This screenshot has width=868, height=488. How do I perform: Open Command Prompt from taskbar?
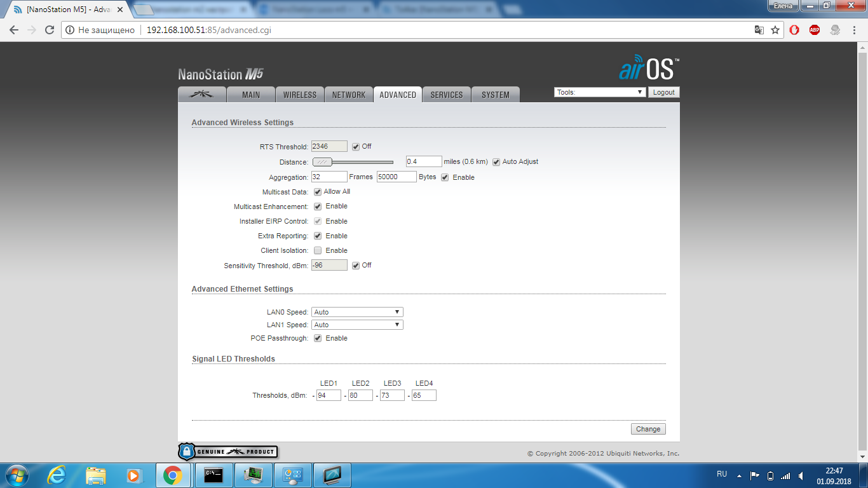click(x=213, y=475)
